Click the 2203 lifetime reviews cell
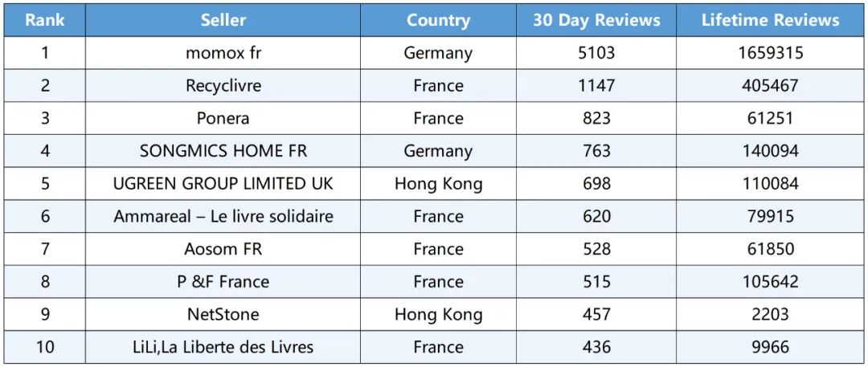The image size is (868, 367). [x=770, y=314]
